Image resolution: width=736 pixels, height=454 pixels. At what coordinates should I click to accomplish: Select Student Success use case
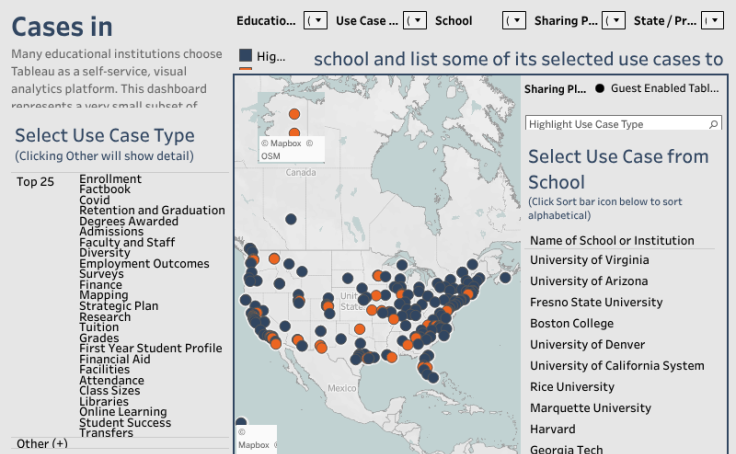tap(125, 423)
